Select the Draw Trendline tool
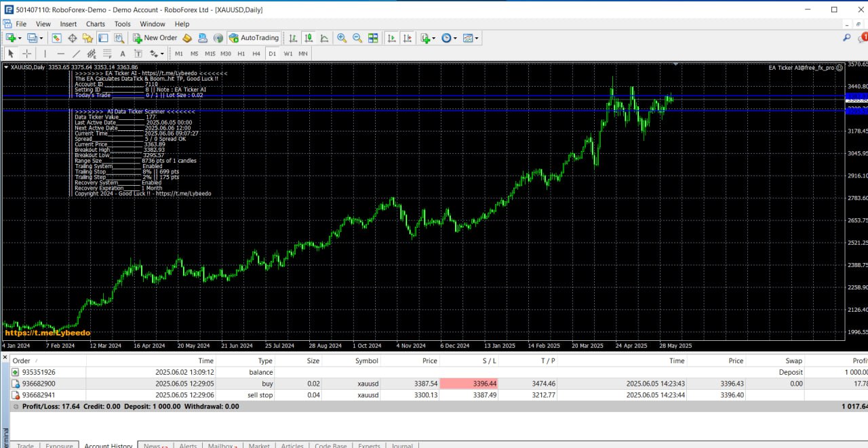 76,54
